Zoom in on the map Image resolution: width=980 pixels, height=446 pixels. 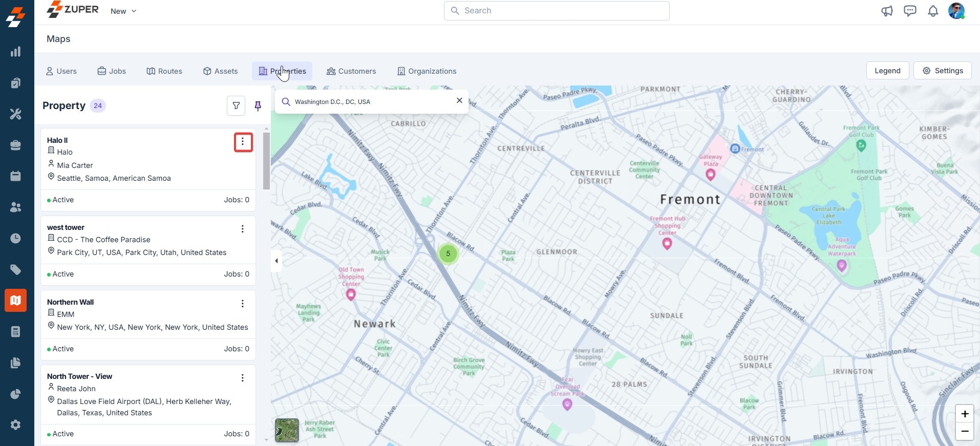[x=965, y=414]
